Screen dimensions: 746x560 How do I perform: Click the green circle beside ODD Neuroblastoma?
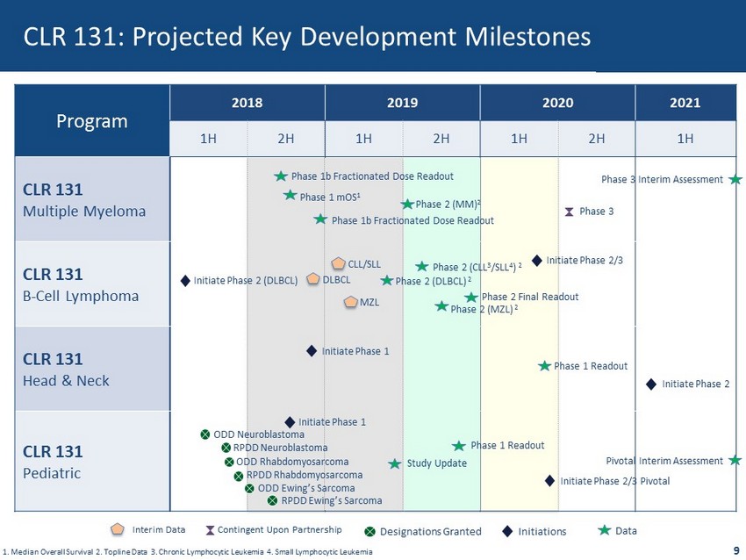coord(204,434)
